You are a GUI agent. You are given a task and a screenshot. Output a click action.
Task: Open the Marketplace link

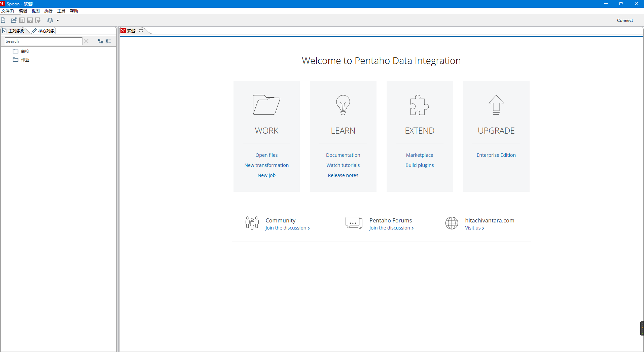(x=420, y=155)
